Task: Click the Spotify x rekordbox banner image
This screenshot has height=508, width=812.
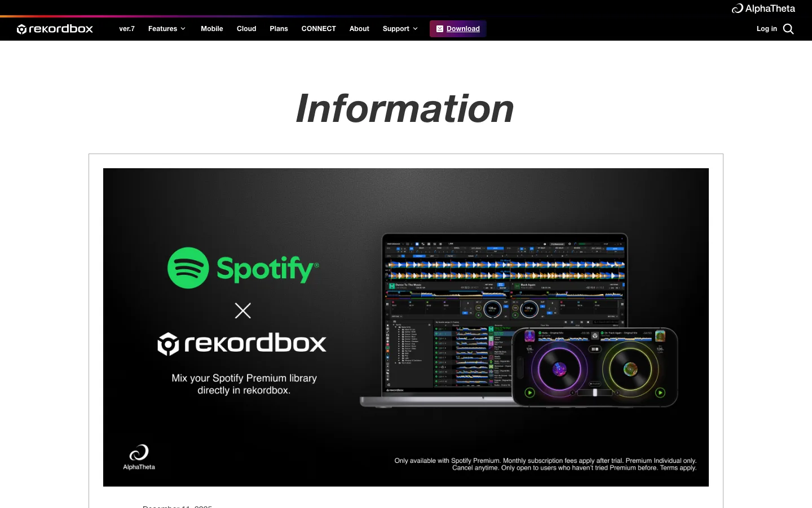Action: [406, 327]
